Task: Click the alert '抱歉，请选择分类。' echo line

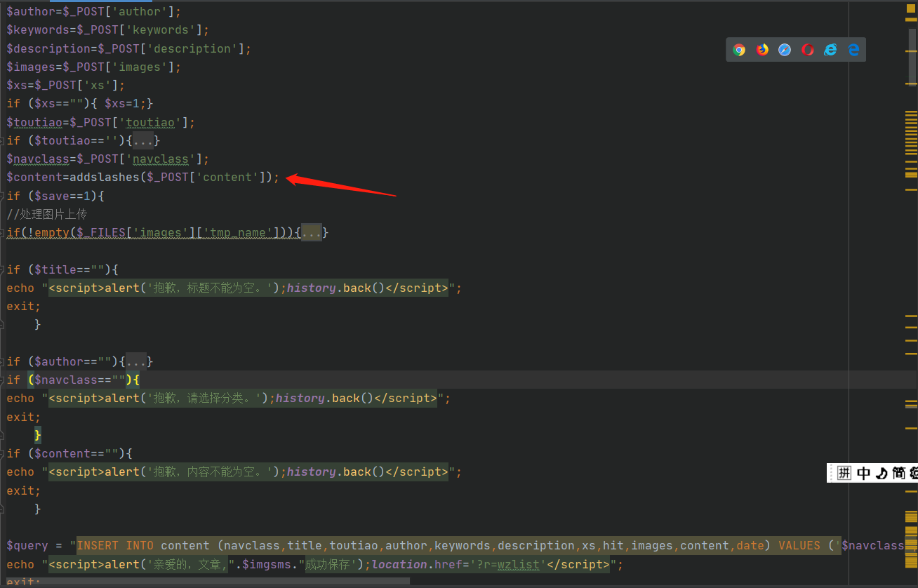Action: pyautogui.click(x=229, y=398)
